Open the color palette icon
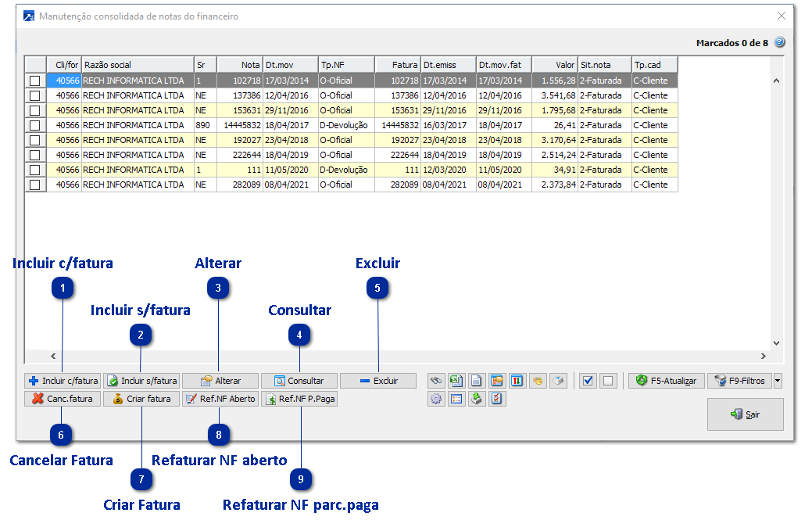Screen dimensions: 812x527 pos(538,381)
